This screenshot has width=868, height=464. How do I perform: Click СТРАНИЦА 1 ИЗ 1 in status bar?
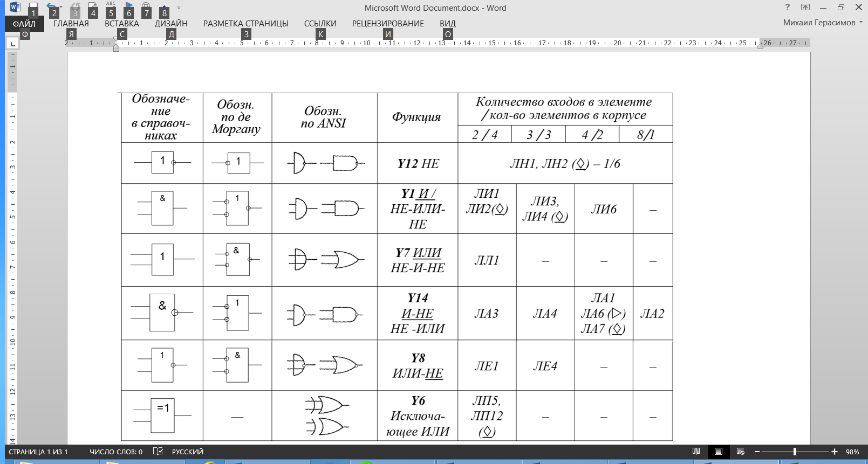[38, 452]
